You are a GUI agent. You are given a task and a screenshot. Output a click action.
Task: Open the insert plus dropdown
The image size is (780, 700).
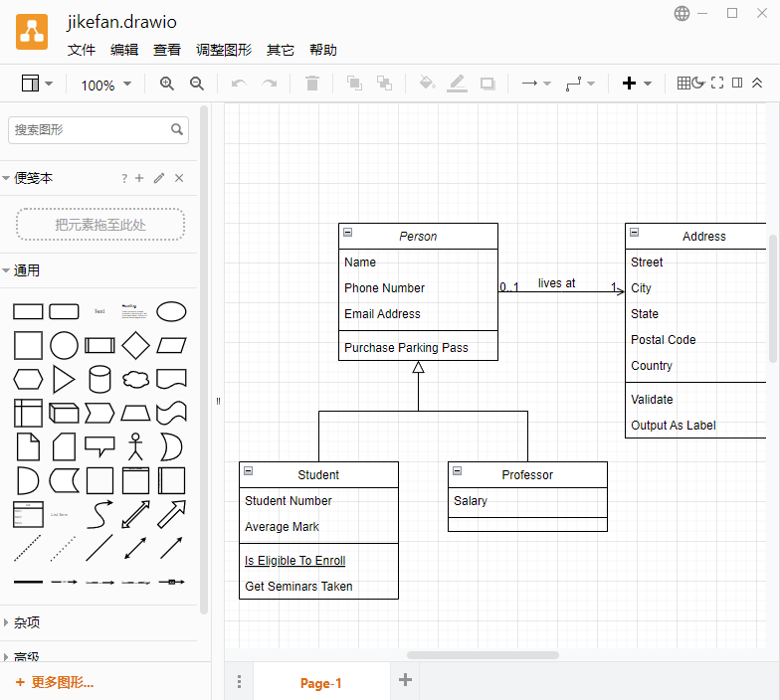click(637, 84)
